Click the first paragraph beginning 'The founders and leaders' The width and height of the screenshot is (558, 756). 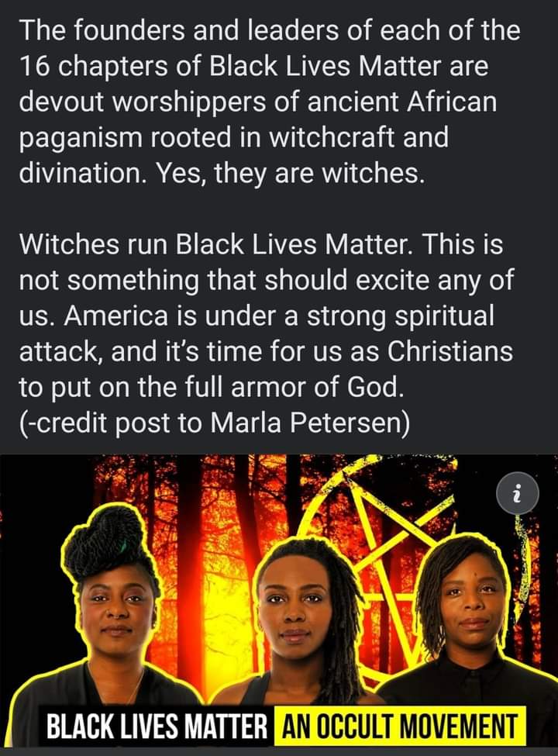tap(270, 102)
